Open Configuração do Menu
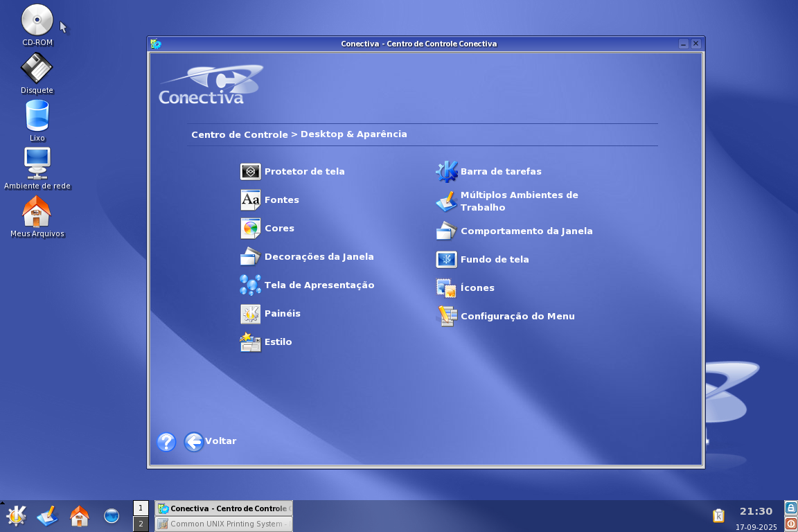The image size is (798, 532). pyautogui.click(x=517, y=316)
